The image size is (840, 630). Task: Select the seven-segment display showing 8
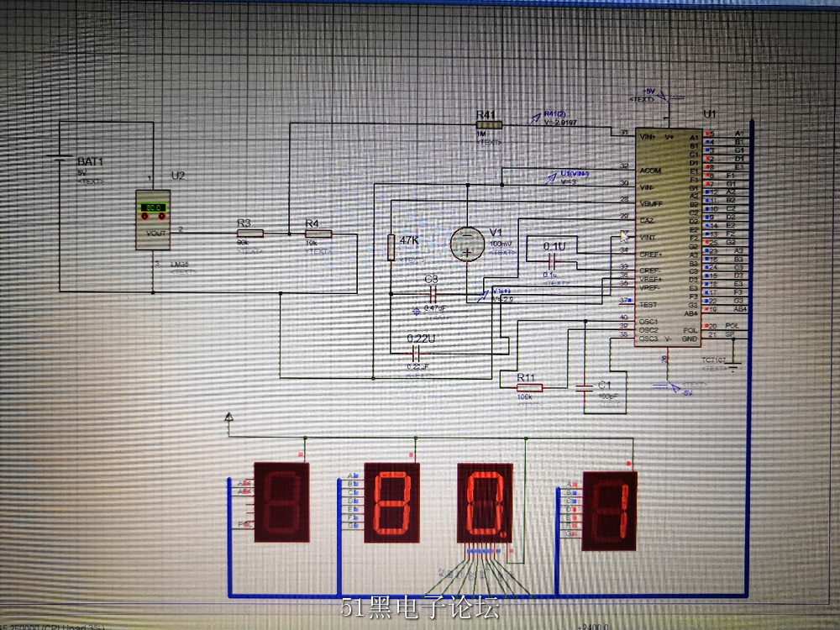[x=391, y=502]
